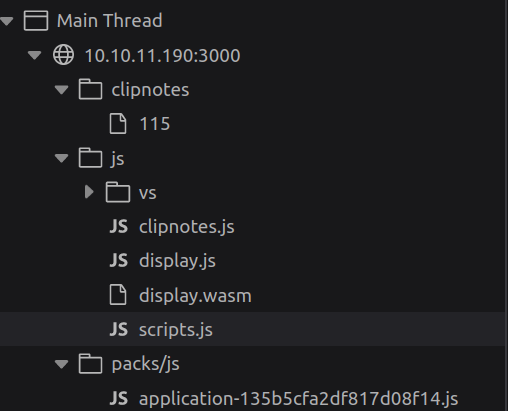This screenshot has width=508, height=411.
Task: Collapse the 10.10.11.190:3000 host node
Action: pos(34,55)
